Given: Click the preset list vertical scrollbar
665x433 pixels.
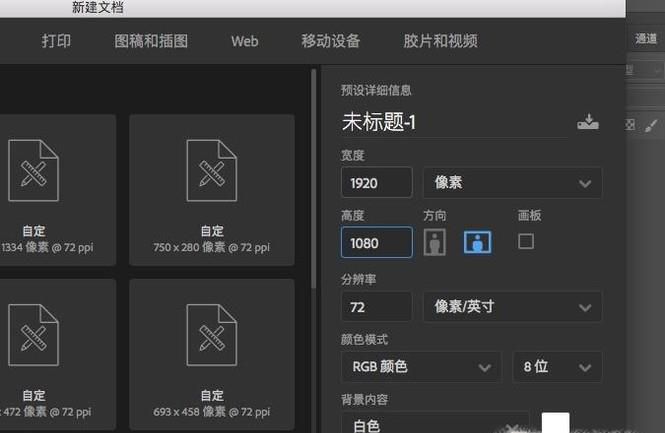Looking at the screenshot, I should 314,178.
